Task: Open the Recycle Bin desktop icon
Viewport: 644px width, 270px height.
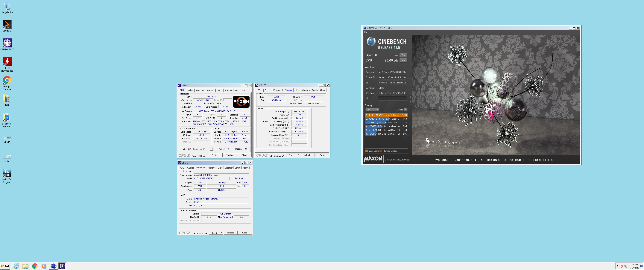Action: click(7, 7)
